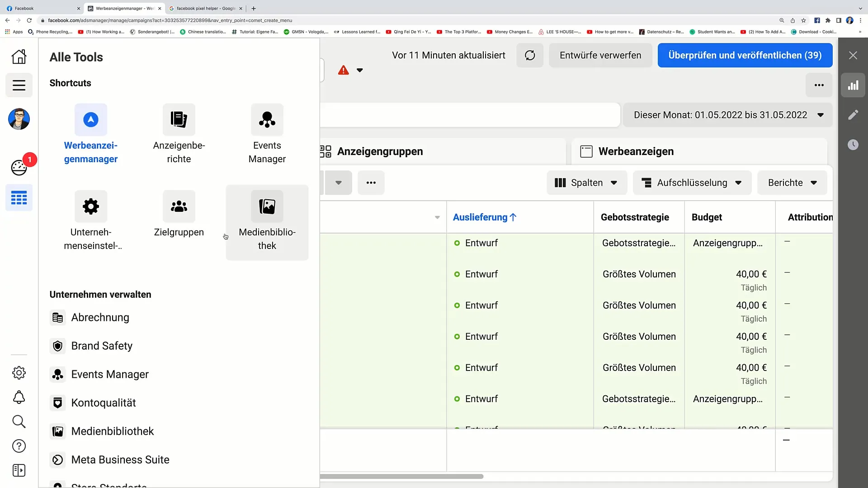This screenshot has height=488, width=868.
Task: Expand name column header caret
Action: click(x=437, y=217)
